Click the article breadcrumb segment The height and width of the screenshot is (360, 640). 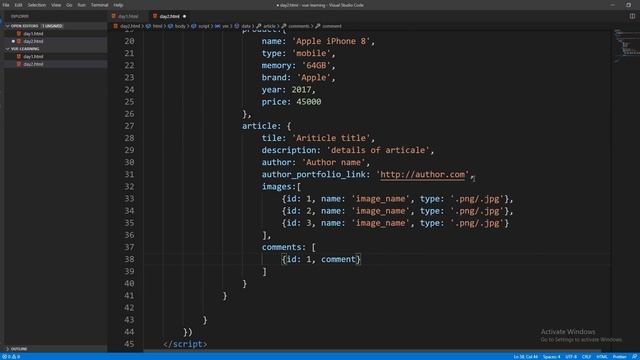coord(269,26)
